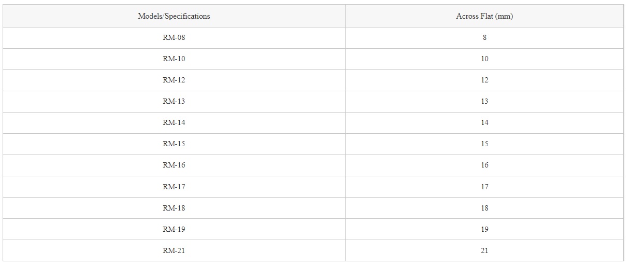Click the across flat value 15
Image resolution: width=644 pixels, height=266 pixels.
click(484, 144)
